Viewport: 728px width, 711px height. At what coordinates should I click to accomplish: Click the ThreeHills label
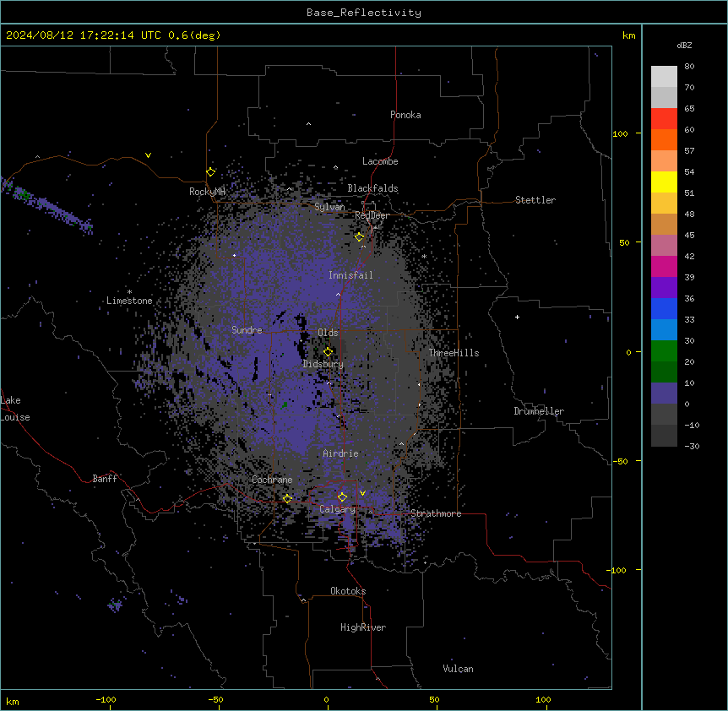[454, 353]
